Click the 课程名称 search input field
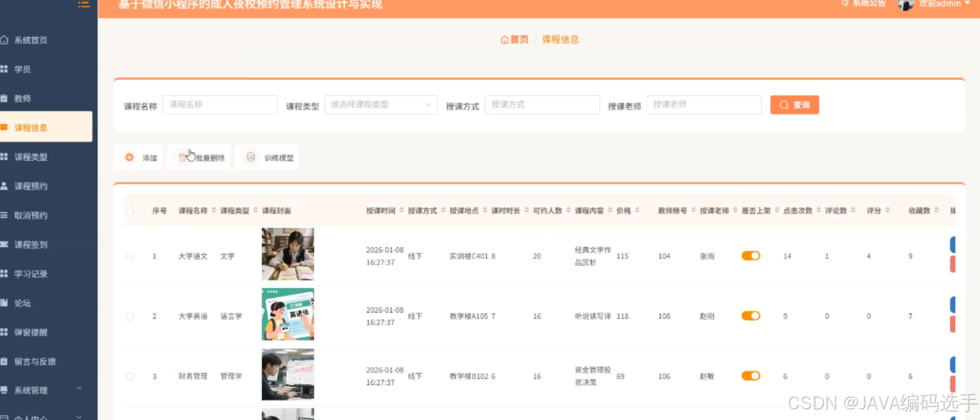The width and height of the screenshot is (980, 420). 220,105
